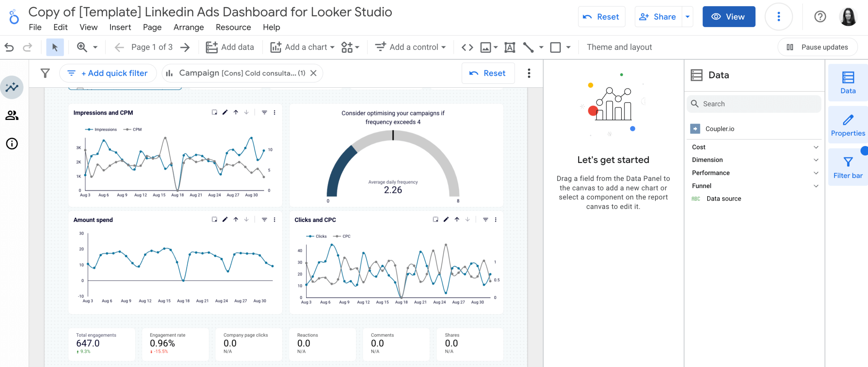The image size is (868, 367).
Task: Edit Amount spend chart via pencil icon
Action: click(224, 220)
